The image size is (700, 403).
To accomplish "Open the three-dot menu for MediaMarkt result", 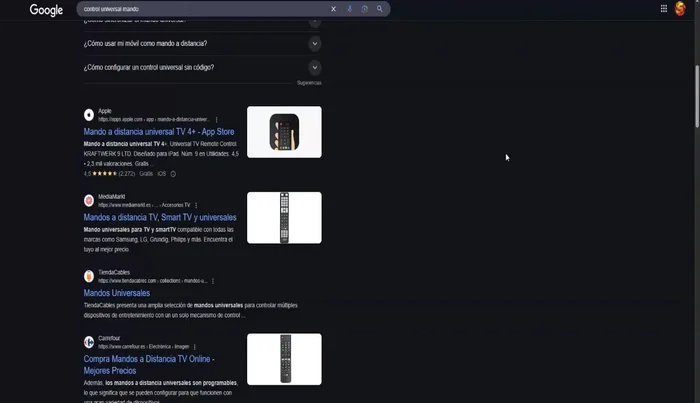I will pos(196,205).
